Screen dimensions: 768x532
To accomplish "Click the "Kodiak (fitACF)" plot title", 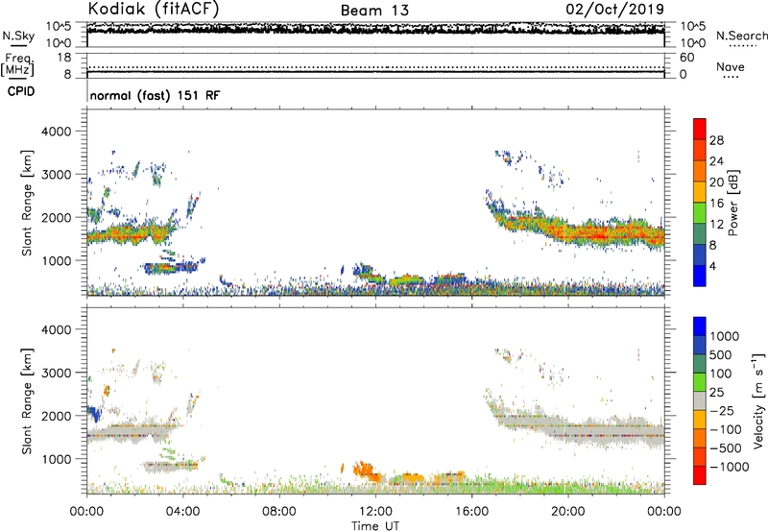I will (x=154, y=9).
